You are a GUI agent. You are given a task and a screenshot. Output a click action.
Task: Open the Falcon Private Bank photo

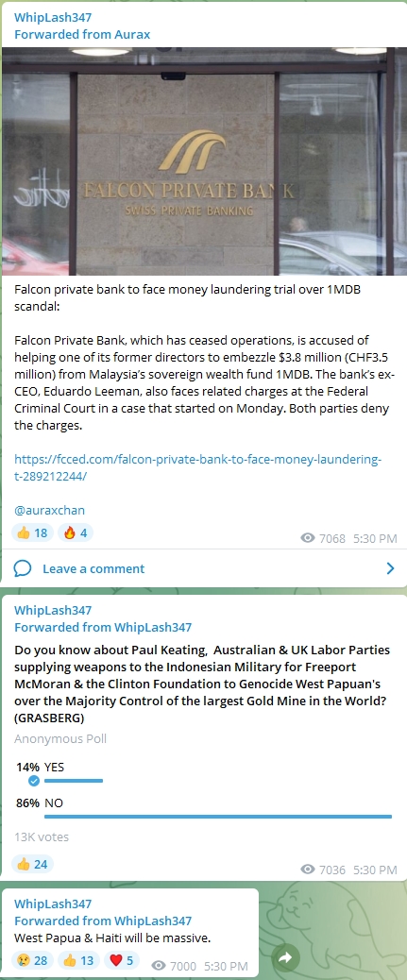tap(203, 161)
